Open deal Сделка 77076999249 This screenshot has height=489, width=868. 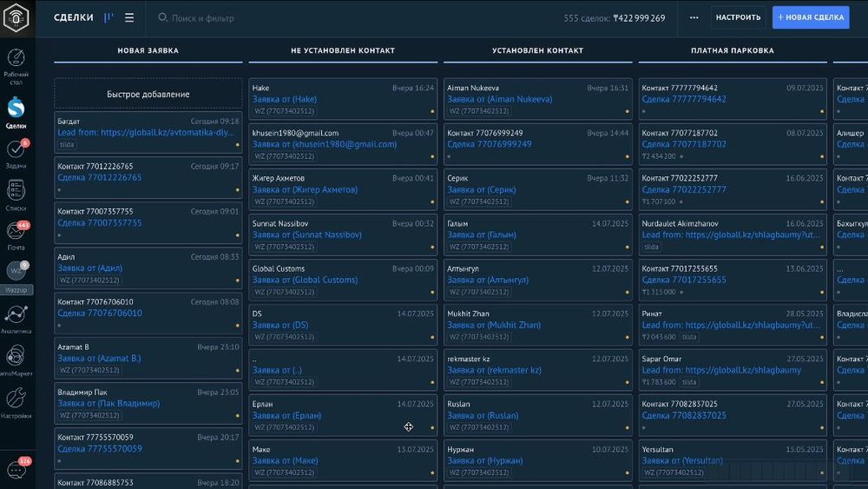pyautogui.click(x=490, y=144)
